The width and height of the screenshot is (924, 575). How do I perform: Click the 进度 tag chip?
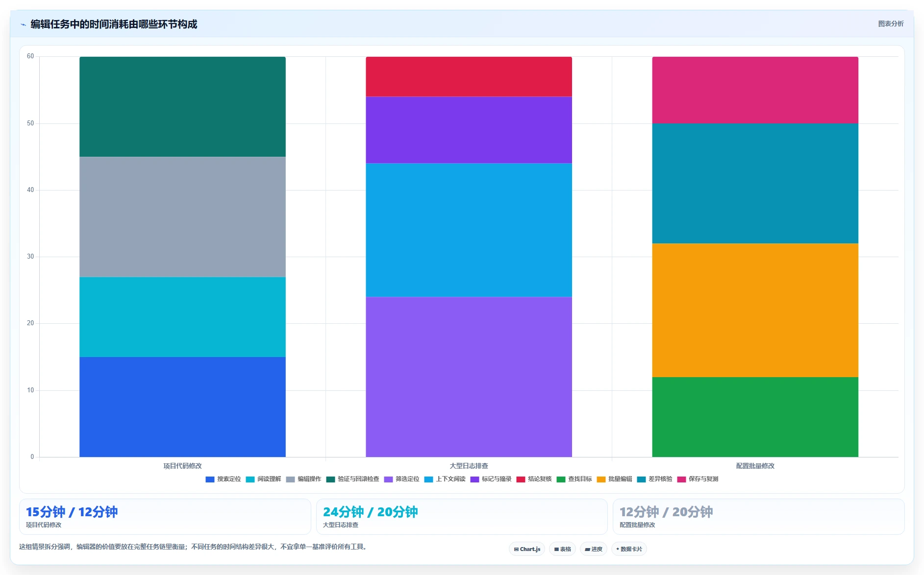click(593, 549)
